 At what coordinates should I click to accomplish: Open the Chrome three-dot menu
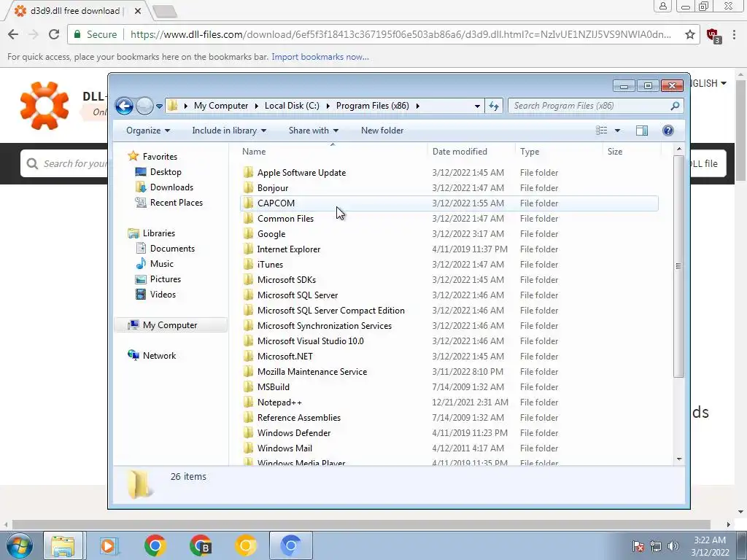point(734,34)
